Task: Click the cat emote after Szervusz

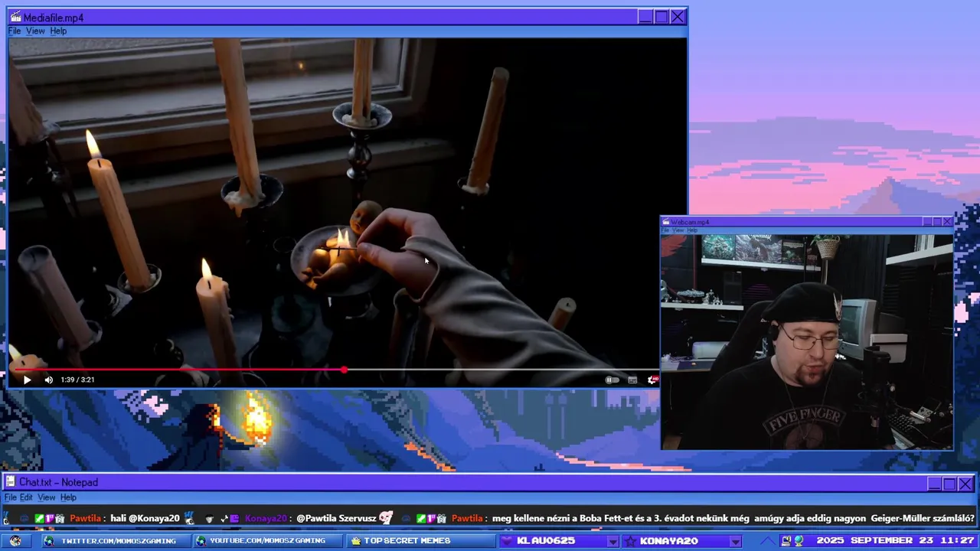Action: point(386,518)
